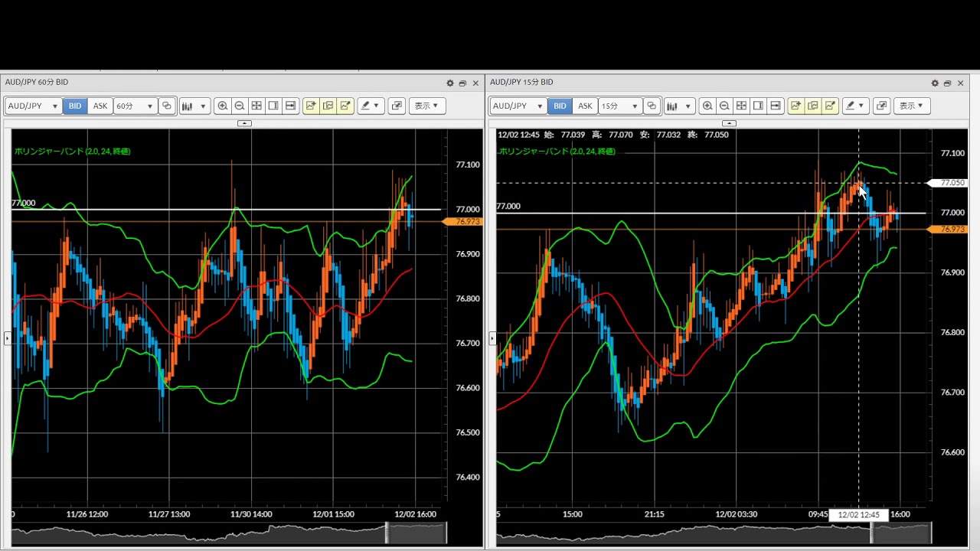Click pop-out window icon in 60分 chart toolbar
This screenshot has height=551, width=980.
click(397, 106)
